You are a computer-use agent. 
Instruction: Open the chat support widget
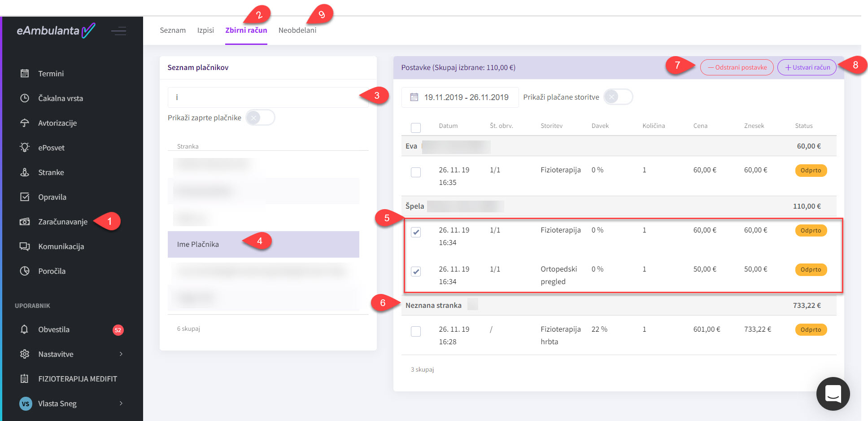pyautogui.click(x=833, y=394)
